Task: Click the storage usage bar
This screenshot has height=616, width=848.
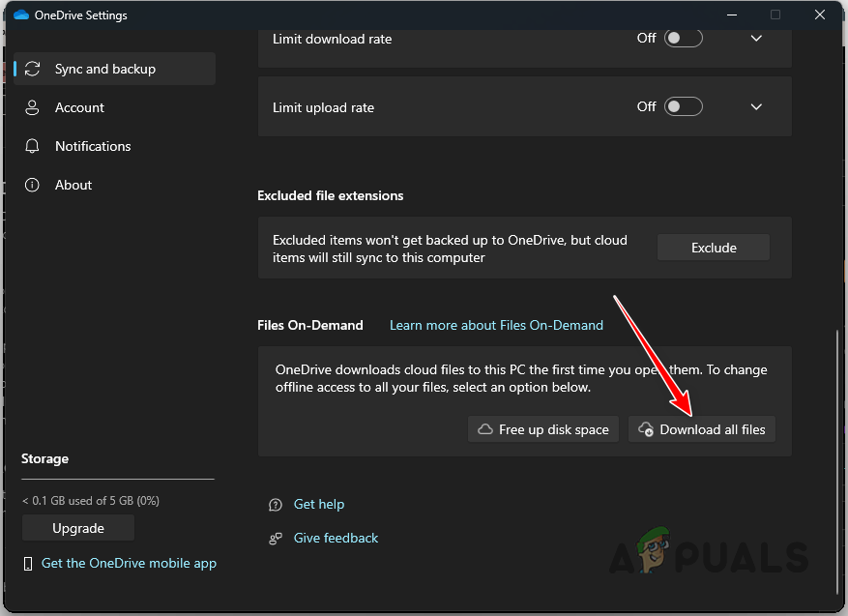Action: click(117, 479)
